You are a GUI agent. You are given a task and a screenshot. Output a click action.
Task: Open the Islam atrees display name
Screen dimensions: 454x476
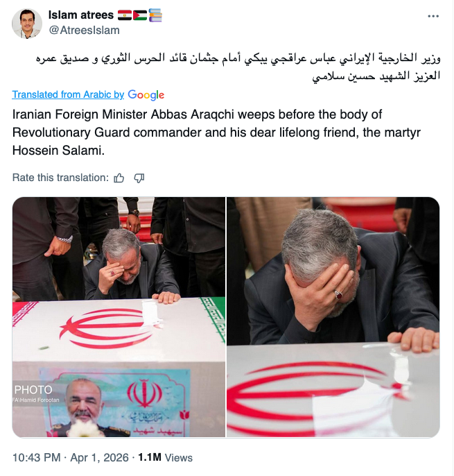(x=81, y=15)
